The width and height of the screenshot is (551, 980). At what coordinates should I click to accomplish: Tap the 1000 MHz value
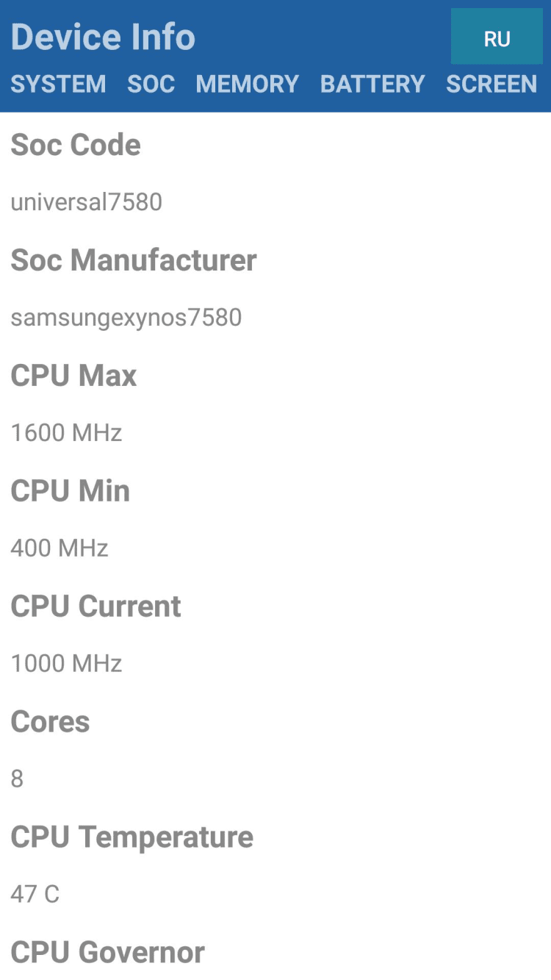pyautogui.click(x=66, y=663)
